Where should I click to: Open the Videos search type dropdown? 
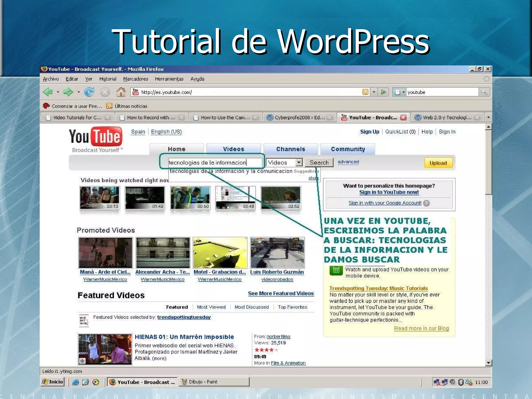point(299,163)
